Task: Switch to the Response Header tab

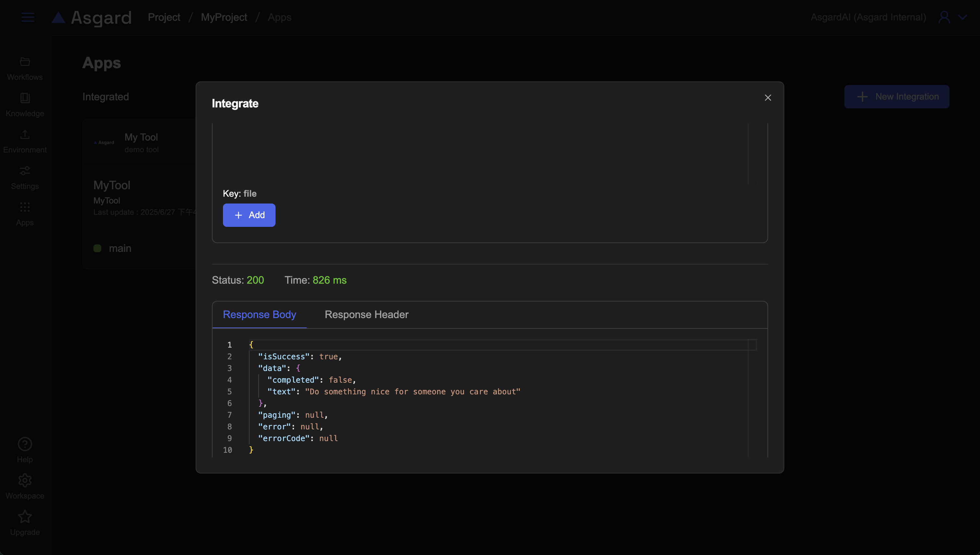Action: point(366,314)
